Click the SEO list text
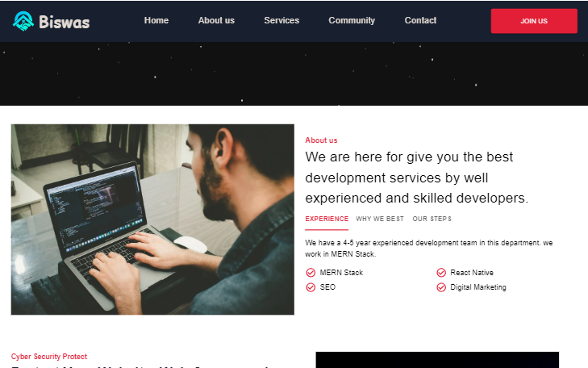 tap(327, 287)
